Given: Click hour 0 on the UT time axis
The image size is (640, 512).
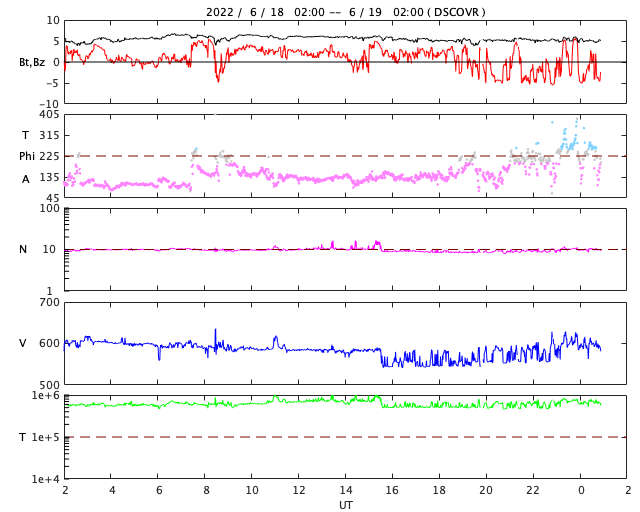Looking at the screenshot, I should (580, 491).
